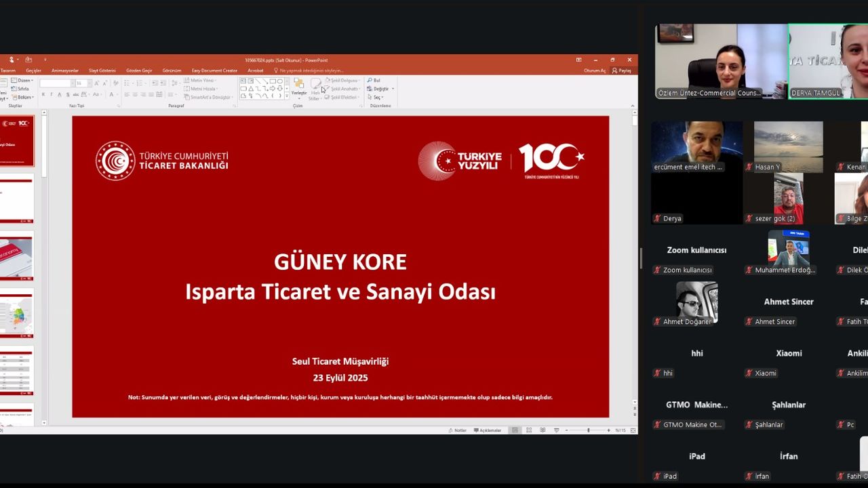
Task: Toggle underline (A) formatting
Action: pyautogui.click(x=59, y=95)
